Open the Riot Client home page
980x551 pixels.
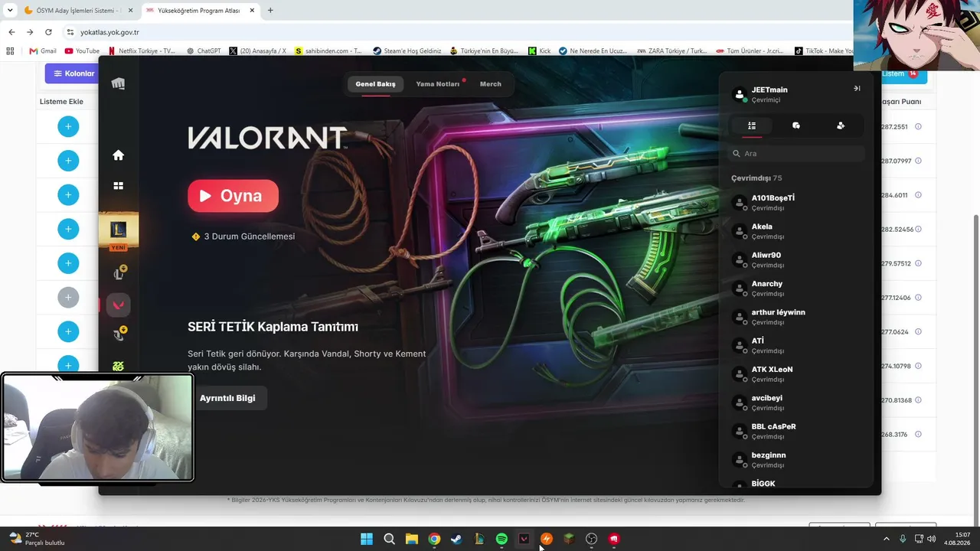click(x=118, y=155)
